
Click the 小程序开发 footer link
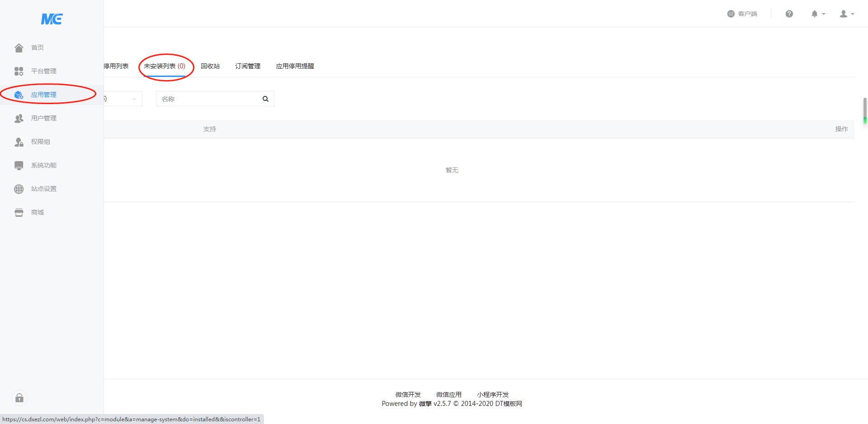pos(493,395)
